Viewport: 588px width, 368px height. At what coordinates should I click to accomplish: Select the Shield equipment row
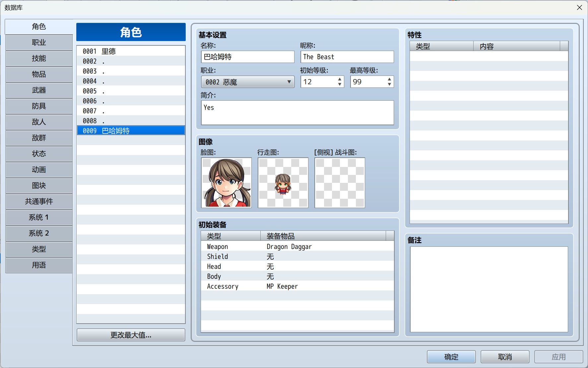297,256
